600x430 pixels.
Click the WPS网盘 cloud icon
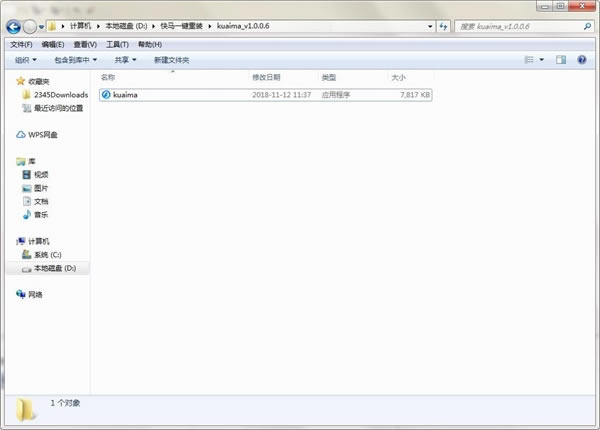(21, 135)
